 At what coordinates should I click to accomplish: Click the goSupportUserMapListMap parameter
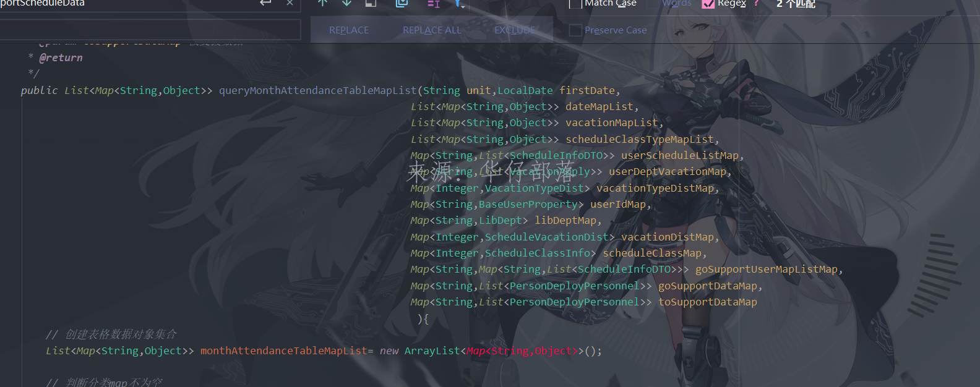pos(767,269)
